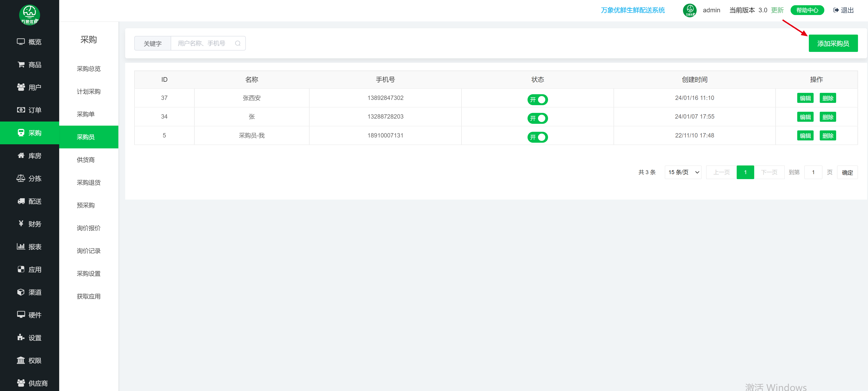Click the 库房 home icon in sidebar

pos(21,155)
